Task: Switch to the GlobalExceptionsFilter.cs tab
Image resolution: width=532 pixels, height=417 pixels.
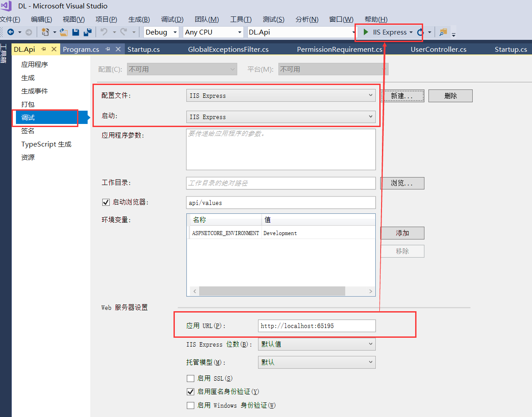Action: pos(228,49)
